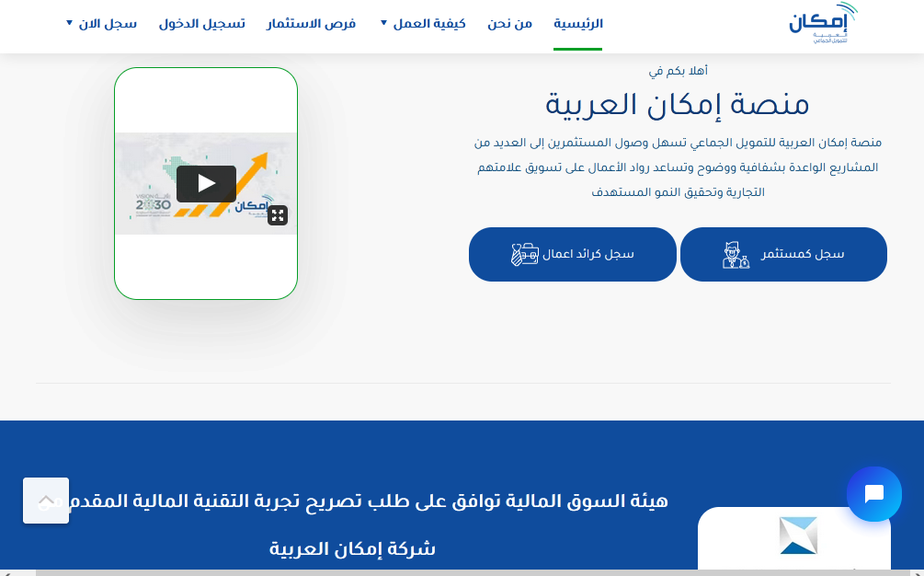Click the video thumbnail with Vision 2030
The image size is (924, 576).
click(x=206, y=183)
